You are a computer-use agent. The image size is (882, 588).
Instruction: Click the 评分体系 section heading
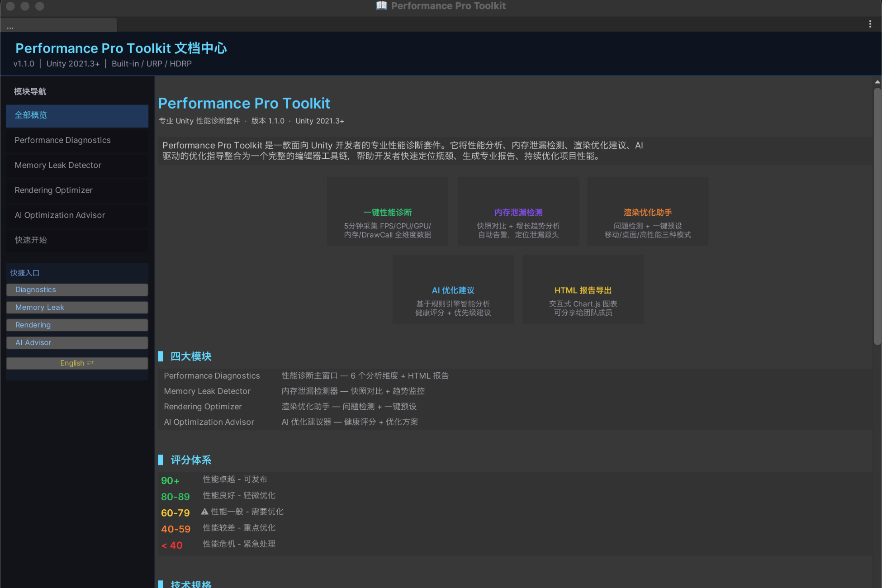click(191, 460)
